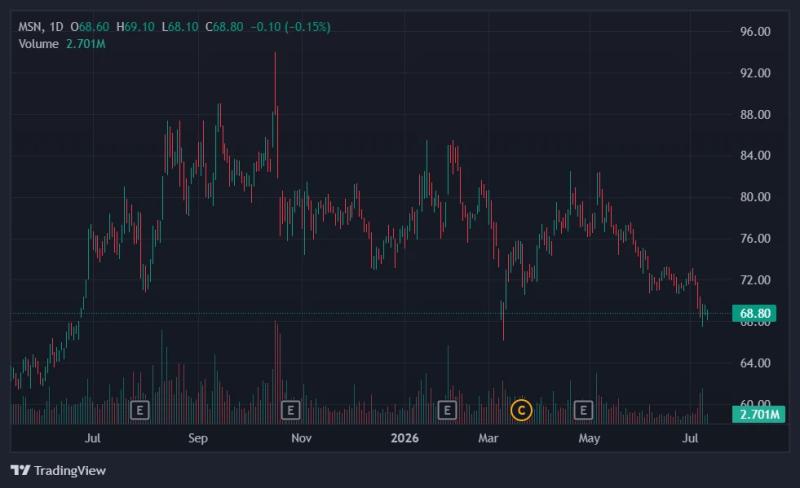The width and height of the screenshot is (800, 488).
Task: Click the volume value 2.701M in the legend
Action: pyautogui.click(x=86, y=44)
